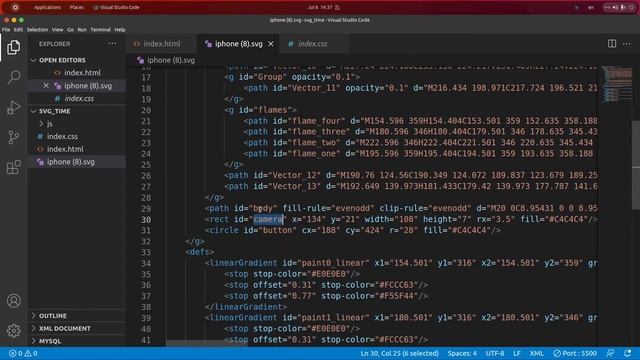Open Places in the Ubuntu top bar
Image resolution: width=640 pixels, height=360 pixels.
tap(76, 7)
